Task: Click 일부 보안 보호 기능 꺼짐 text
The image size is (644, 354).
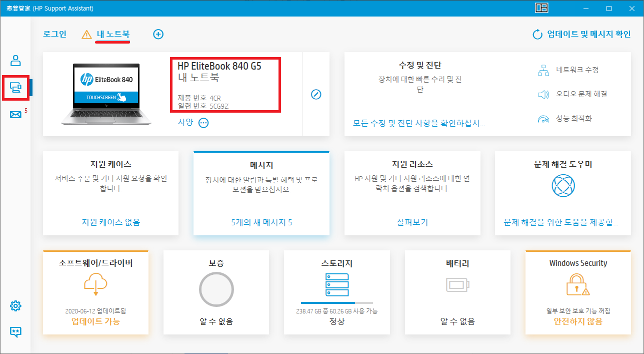Action: coord(578,311)
